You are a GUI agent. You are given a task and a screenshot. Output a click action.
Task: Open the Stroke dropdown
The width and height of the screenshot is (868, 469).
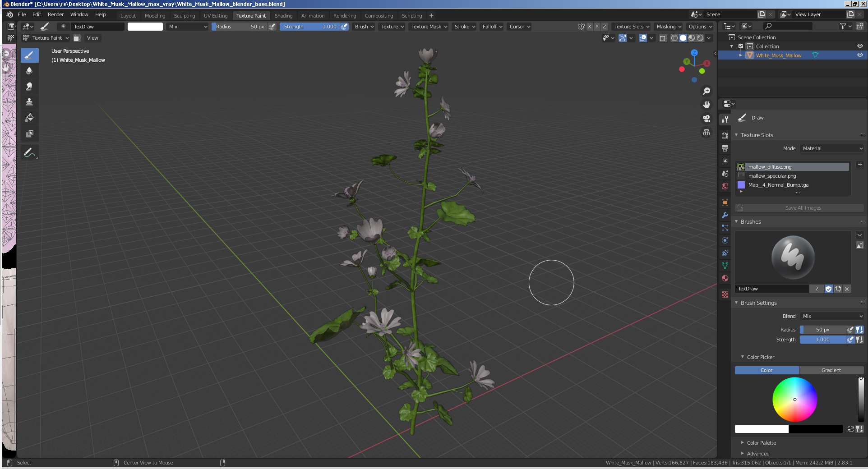coord(465,27)
